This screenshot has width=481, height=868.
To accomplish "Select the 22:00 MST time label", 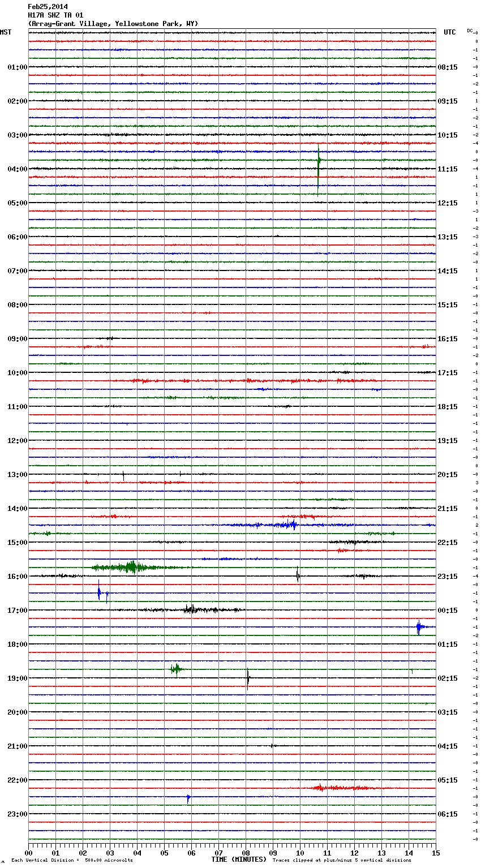I will pos(18,780).
